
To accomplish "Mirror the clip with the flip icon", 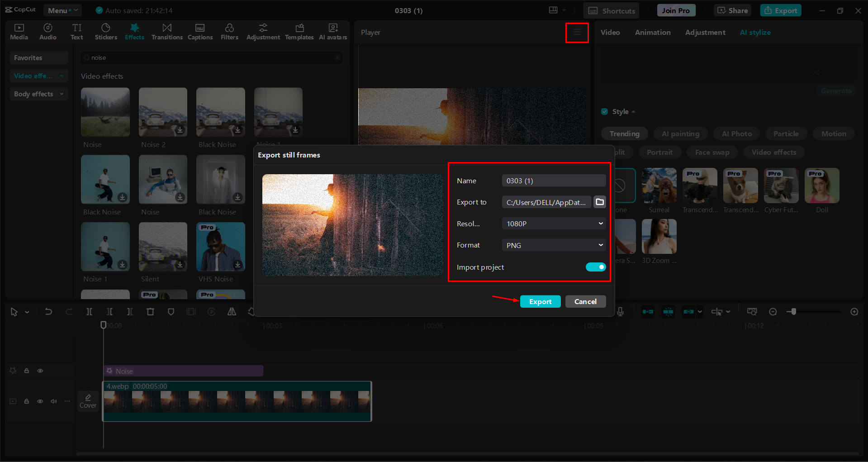I will pyautogui.click(x=232, y=311).
